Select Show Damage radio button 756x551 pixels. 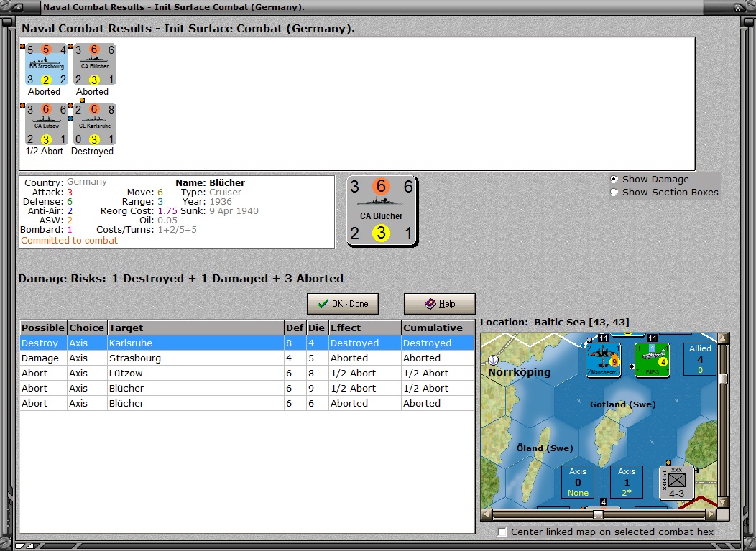coord(614,180)
